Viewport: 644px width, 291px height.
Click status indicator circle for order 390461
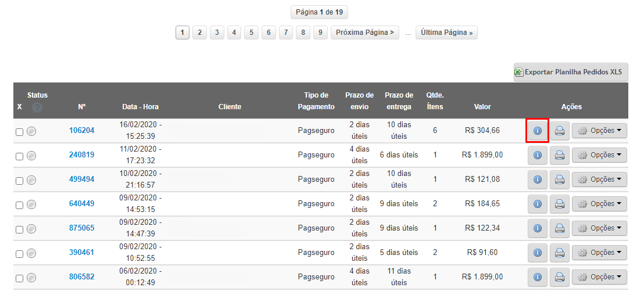pyautogui.click(x=31, y=253)
